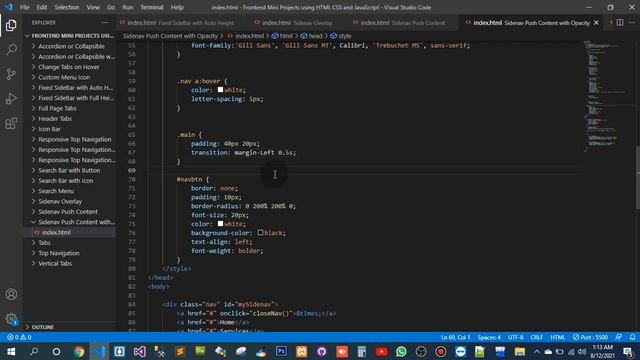This screenshot has height=360, width=640.
Task: Open Google Chrome from the taskbar
Action: click(x=79, y=351)
